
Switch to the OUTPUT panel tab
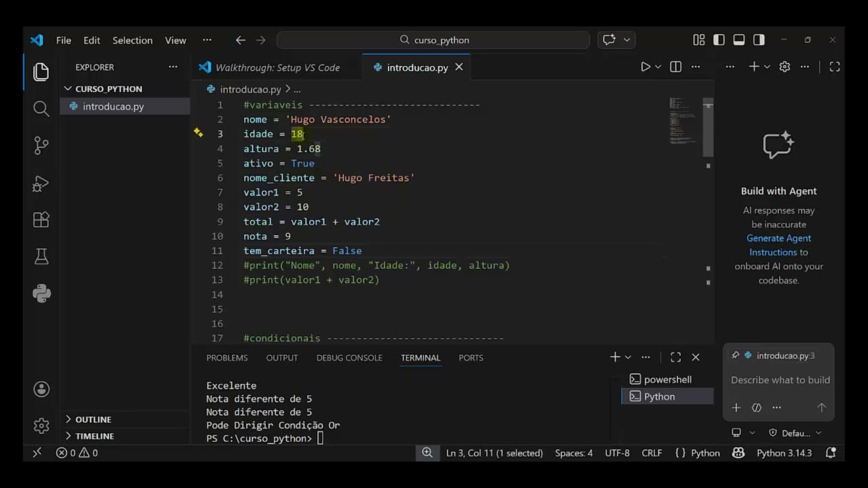tap(282, 357)
